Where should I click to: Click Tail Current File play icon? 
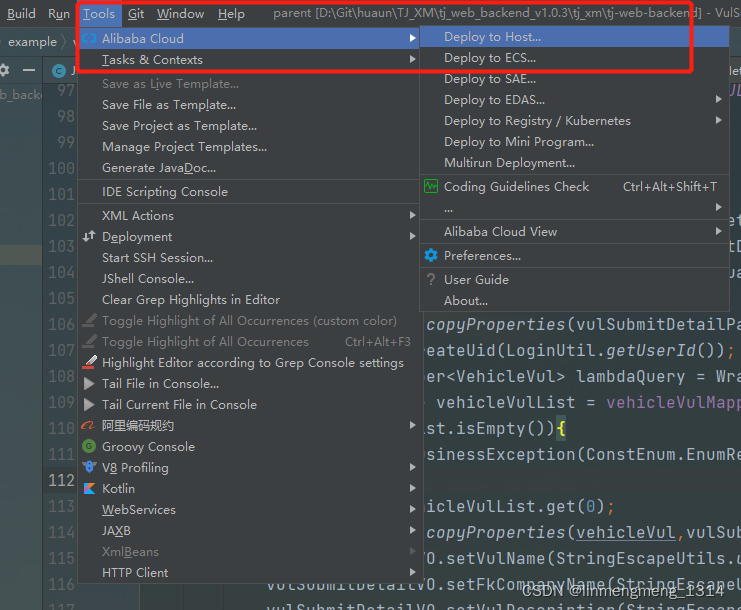89,404
